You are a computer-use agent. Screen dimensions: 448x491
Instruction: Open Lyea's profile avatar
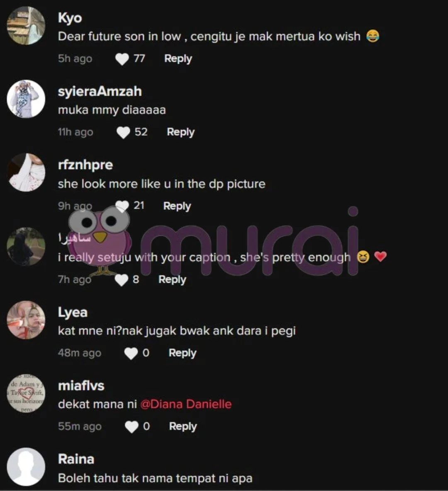[x=26, y=320]
